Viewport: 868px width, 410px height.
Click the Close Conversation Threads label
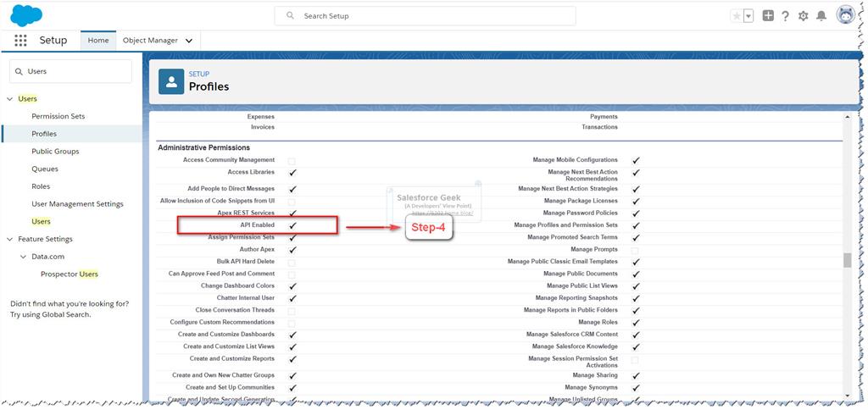(235, 310)
